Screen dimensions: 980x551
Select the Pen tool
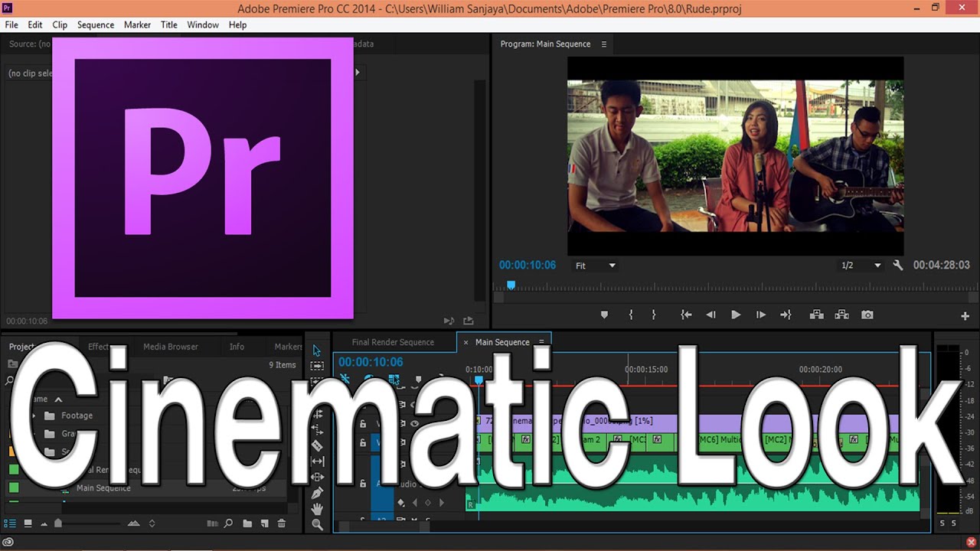coord(317,493)
